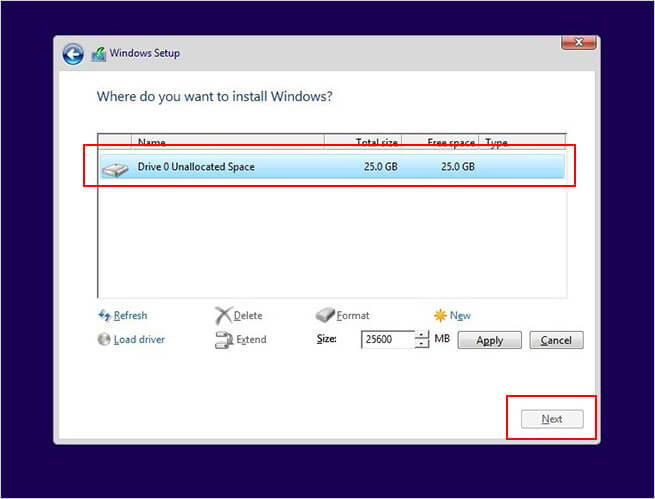Click the Delete X icon
This screenshot has width=655, height=499.
pyautogui.click(x=223, y=315)
